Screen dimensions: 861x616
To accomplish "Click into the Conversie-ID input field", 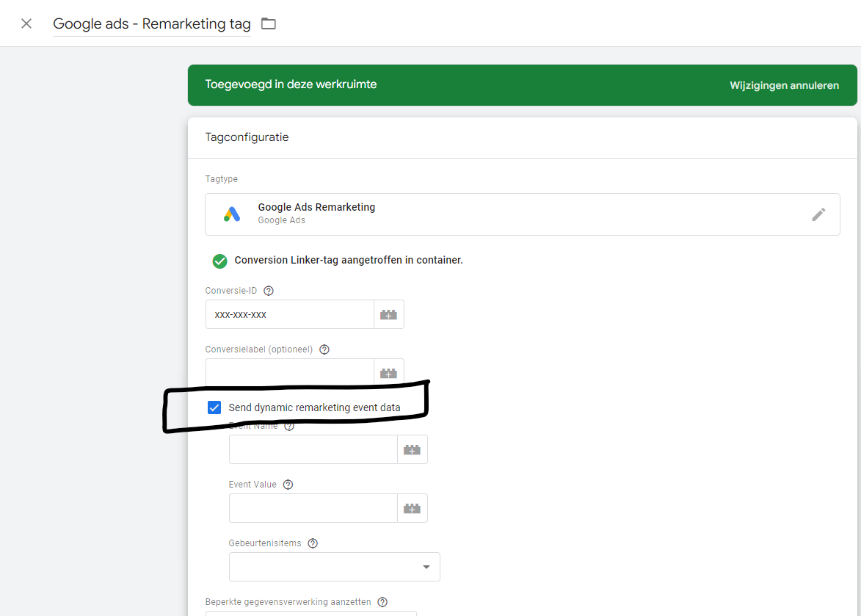I will 289,314.
